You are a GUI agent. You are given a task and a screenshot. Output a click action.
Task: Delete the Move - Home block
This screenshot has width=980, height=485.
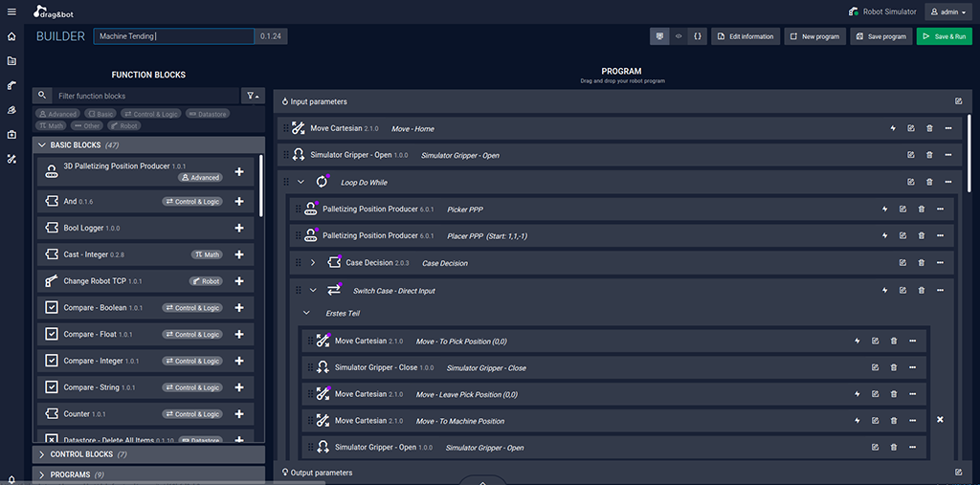pyautogui.click(x=929, y=128)
